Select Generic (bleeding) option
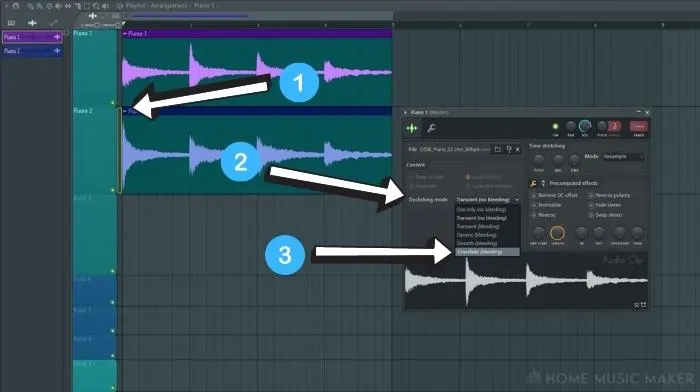Screen dimensions: 700x392 pyautogui.click(x=487, y=235)
